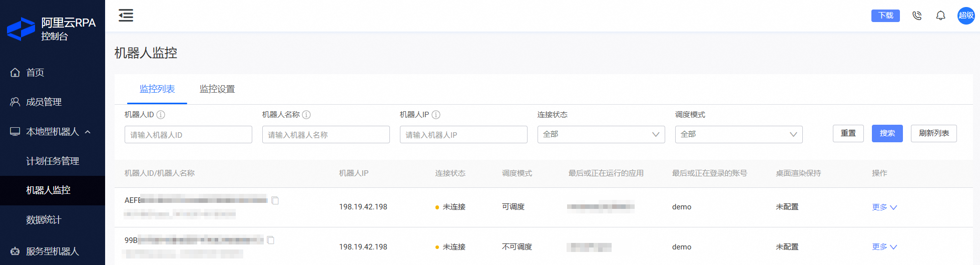Click the 刷新列表 button

[934, 133]
